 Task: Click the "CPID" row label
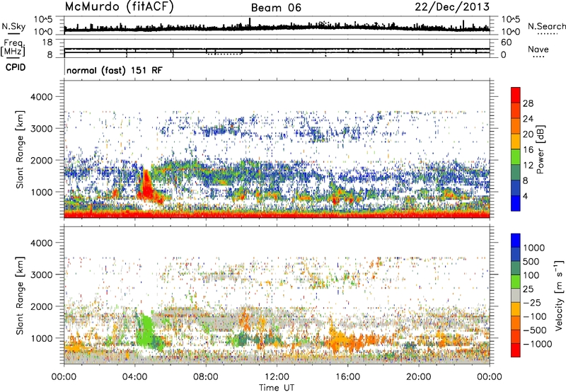[16, 67]
